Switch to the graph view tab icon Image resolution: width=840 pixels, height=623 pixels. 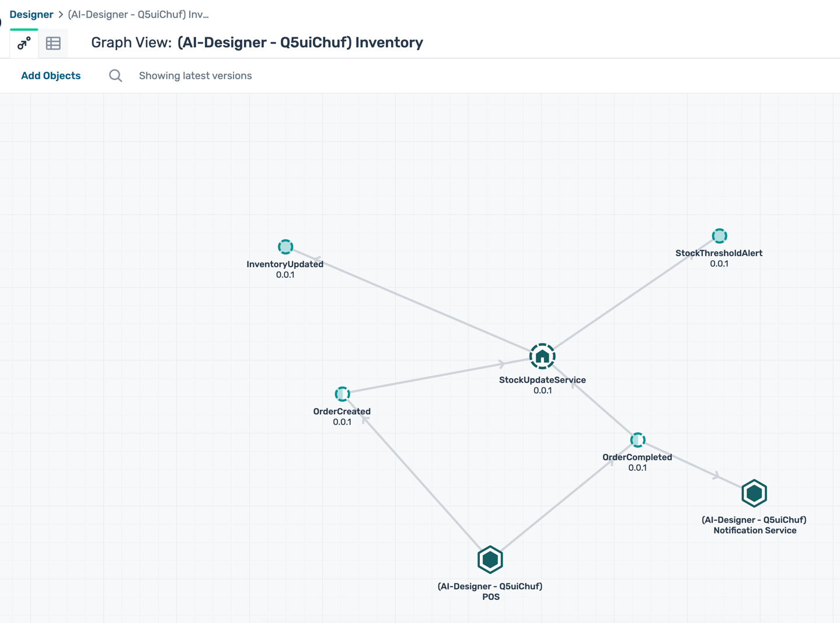(24, 43)
